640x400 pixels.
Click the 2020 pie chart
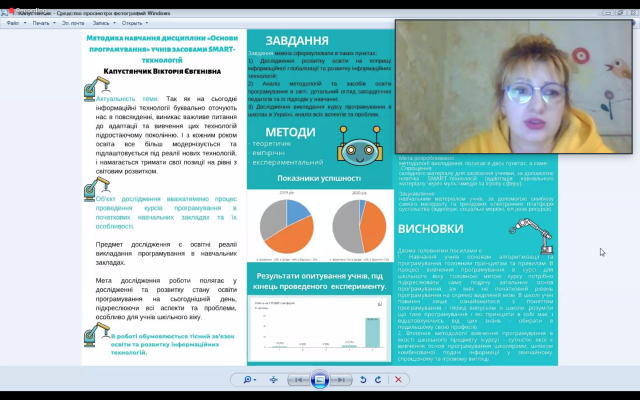coord(359,227)
